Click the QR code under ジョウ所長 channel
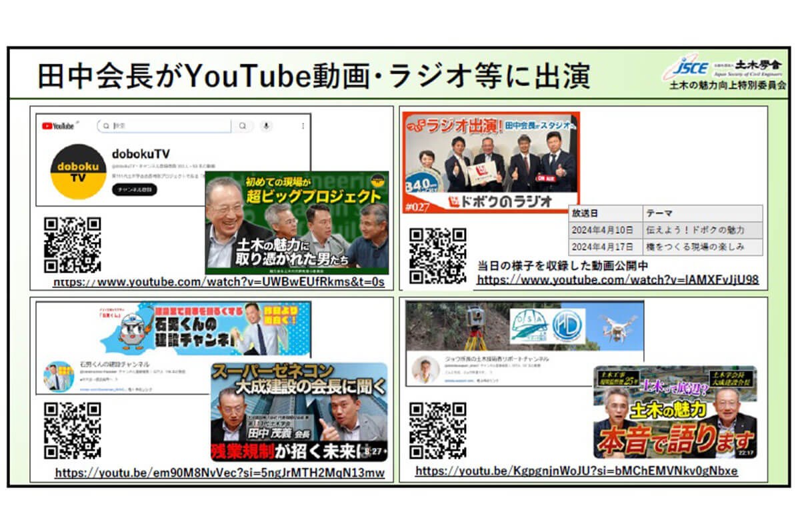 click(437, 430)
